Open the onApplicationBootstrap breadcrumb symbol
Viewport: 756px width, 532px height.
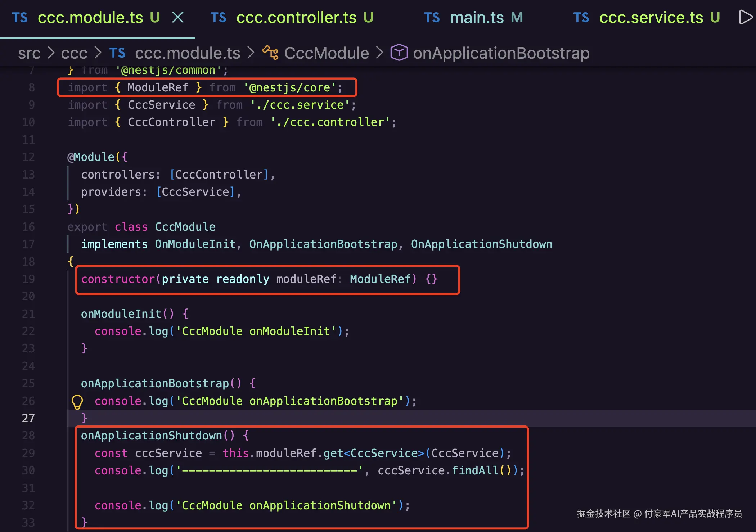pyautogui.click(x=501, y=53)
